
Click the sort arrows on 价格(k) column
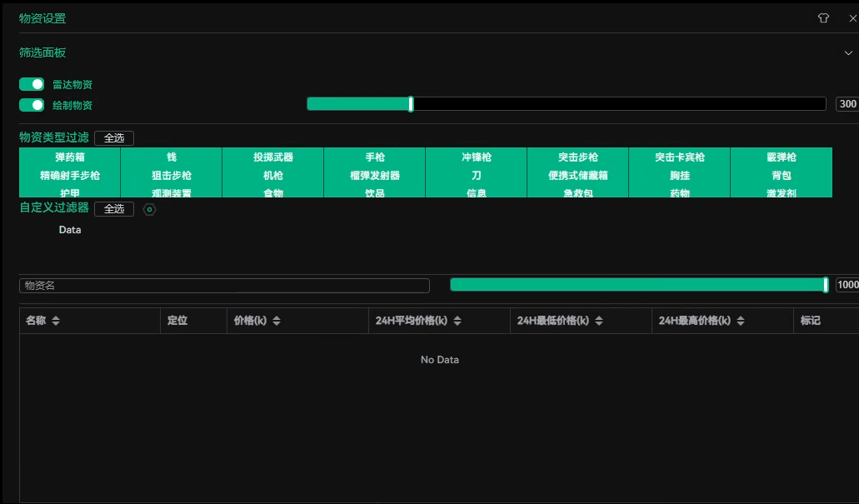tap(277, 321)
